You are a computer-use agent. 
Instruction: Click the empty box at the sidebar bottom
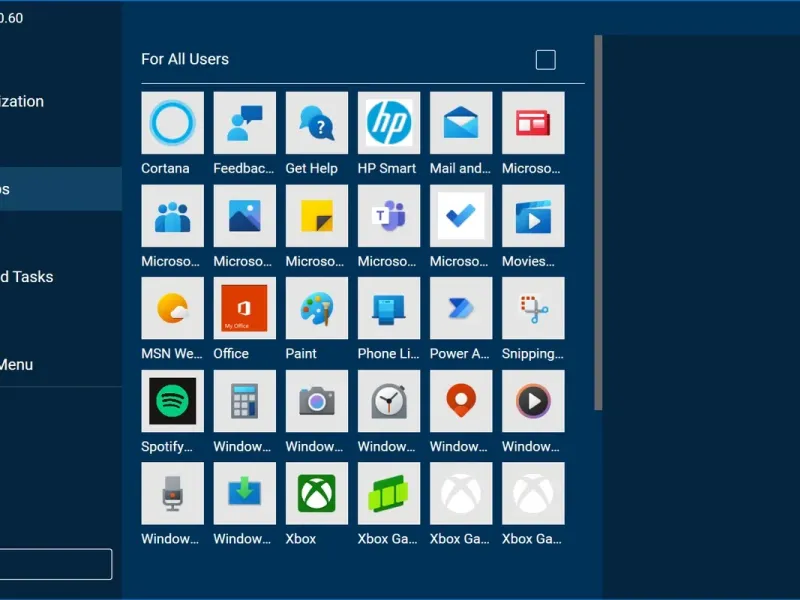tap(56, 564)
